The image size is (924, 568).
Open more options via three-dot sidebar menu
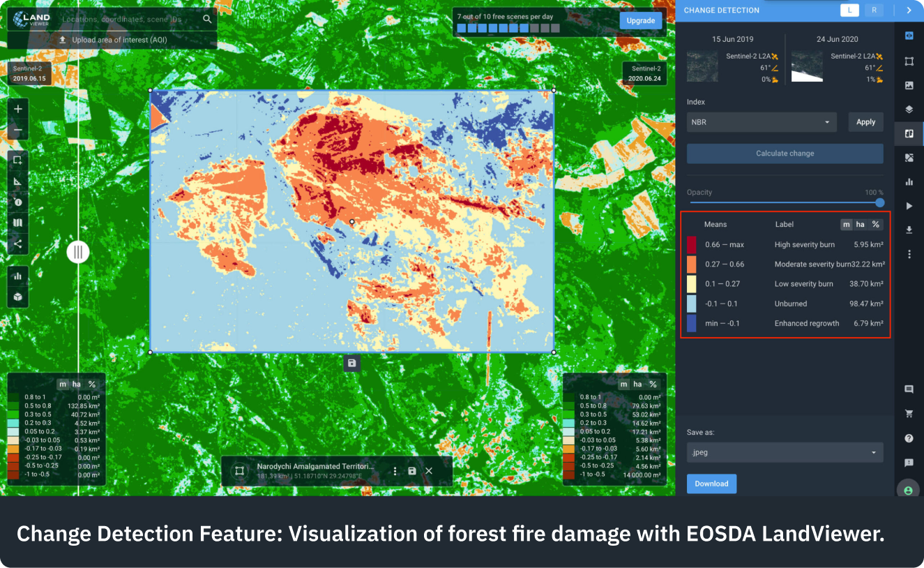pyautogui.click(x=909, y=255)
